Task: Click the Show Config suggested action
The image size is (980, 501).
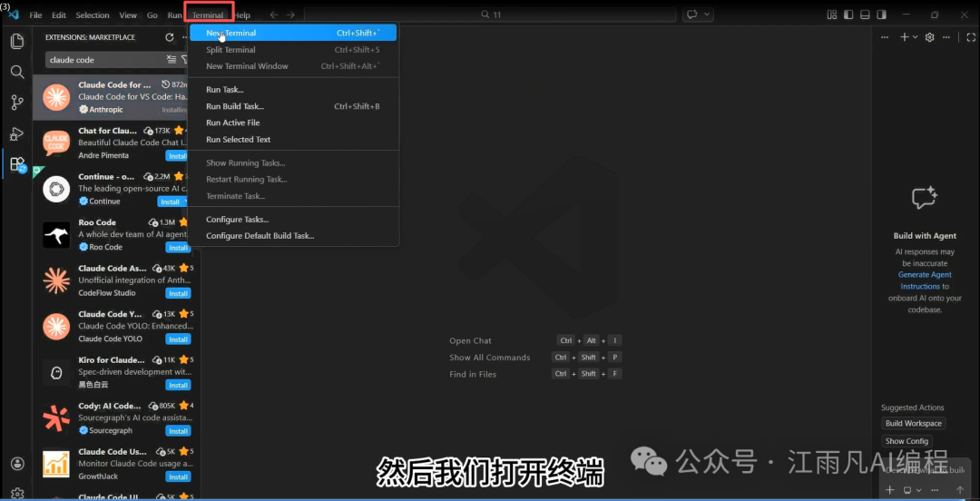Action: click(x=906, y=441)
